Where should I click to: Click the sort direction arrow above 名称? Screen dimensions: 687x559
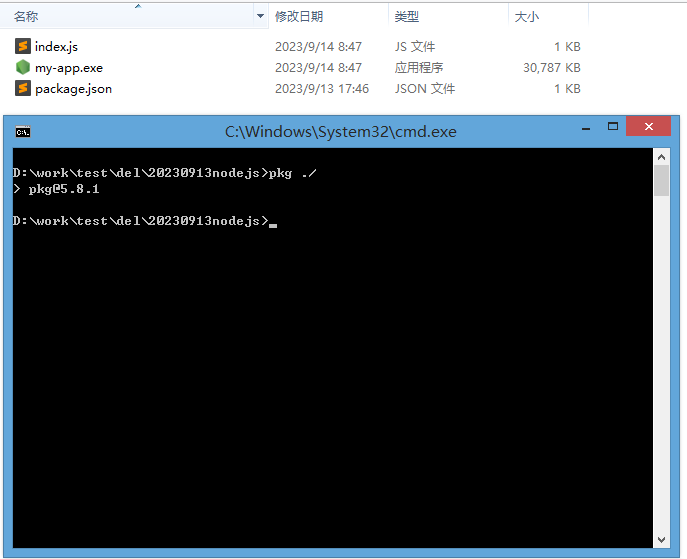click(138, 6)
